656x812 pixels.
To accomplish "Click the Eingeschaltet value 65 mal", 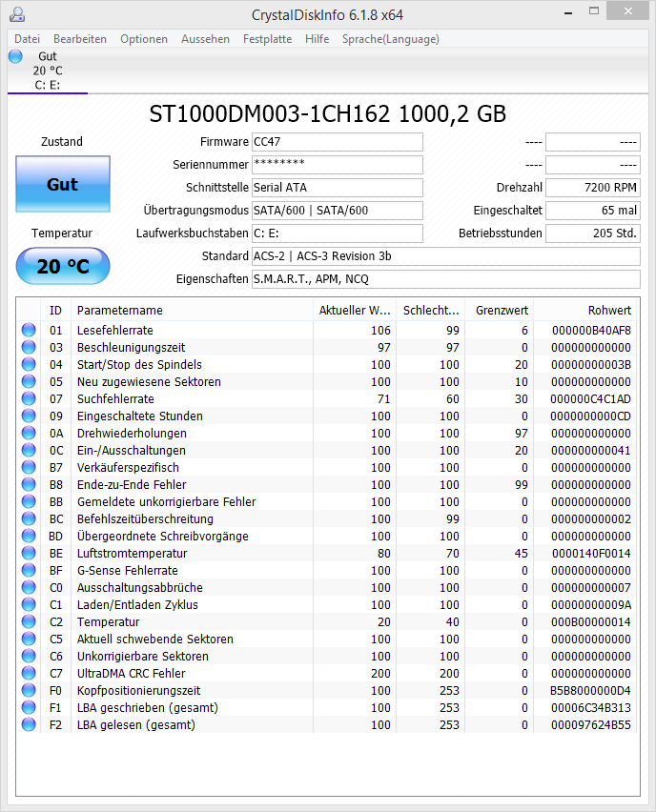I will (x=593, y=211).
